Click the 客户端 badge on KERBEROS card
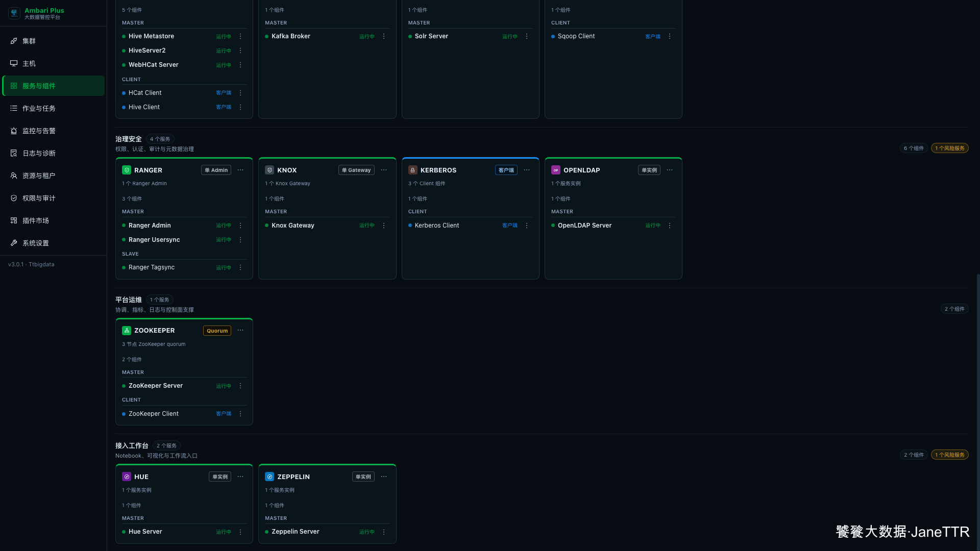The height and width of the screenshot is (551, 980). [x=506, y=170]
